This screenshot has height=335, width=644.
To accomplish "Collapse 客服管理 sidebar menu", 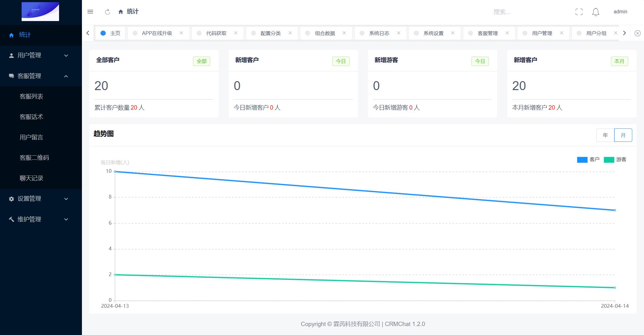I will [x=41, y=76].
